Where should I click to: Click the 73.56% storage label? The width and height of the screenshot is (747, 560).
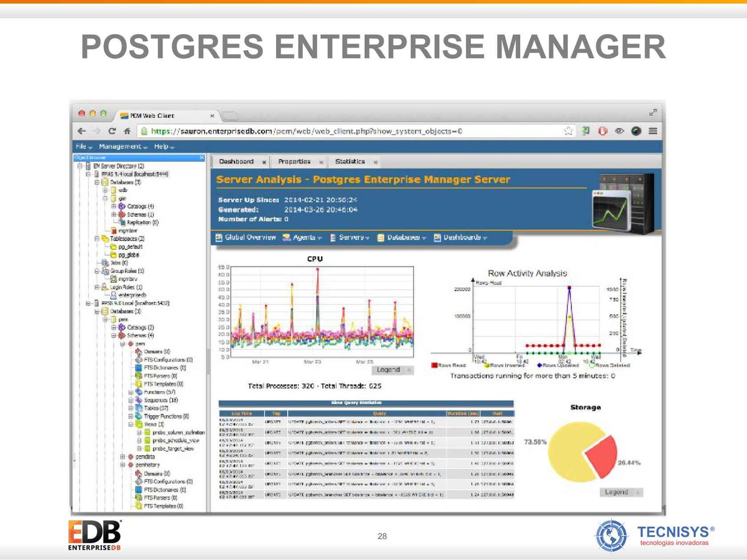pos(535,442)
